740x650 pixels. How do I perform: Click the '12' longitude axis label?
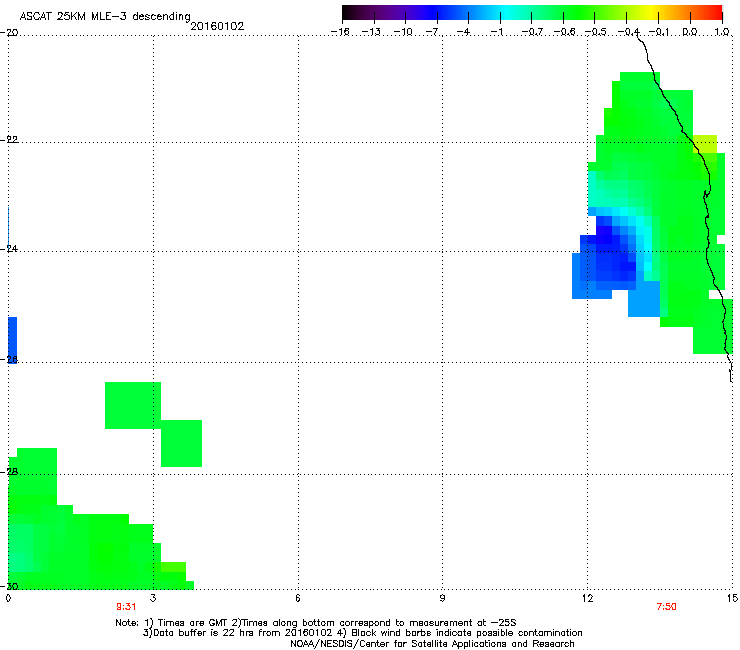tap(588, 598)
